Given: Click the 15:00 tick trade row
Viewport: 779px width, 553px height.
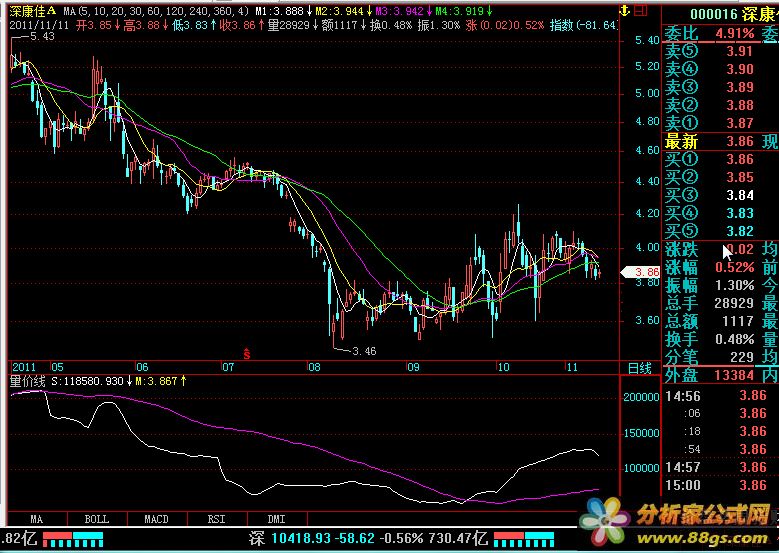Looking at the screenshot, I should pos(715,485).
